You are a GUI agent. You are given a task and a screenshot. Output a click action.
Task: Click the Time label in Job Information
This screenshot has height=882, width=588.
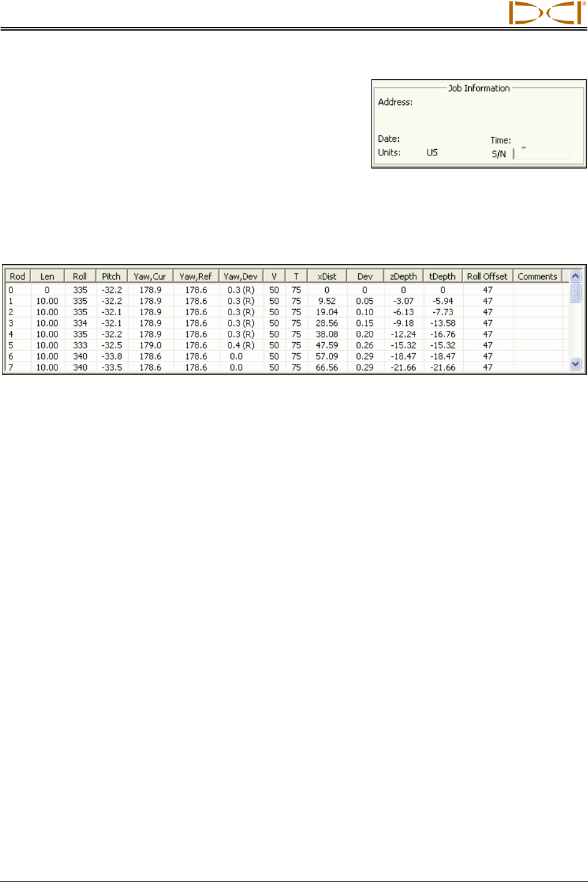501,140
